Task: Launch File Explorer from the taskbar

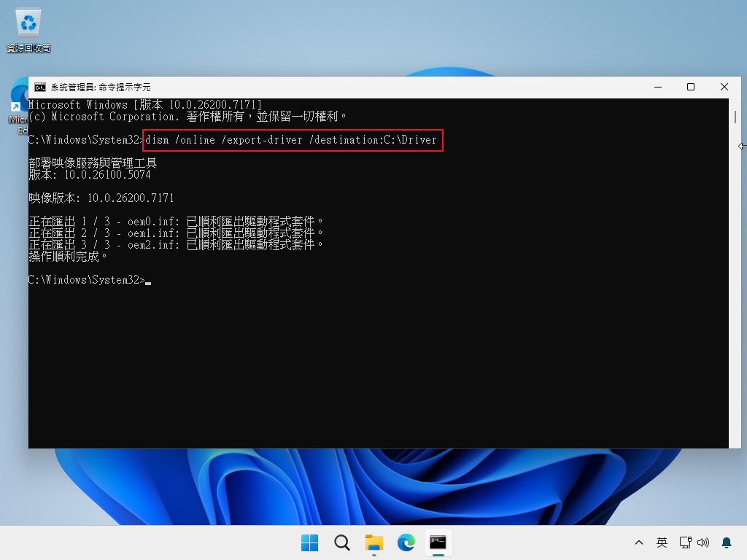Action: coord(373,542)
